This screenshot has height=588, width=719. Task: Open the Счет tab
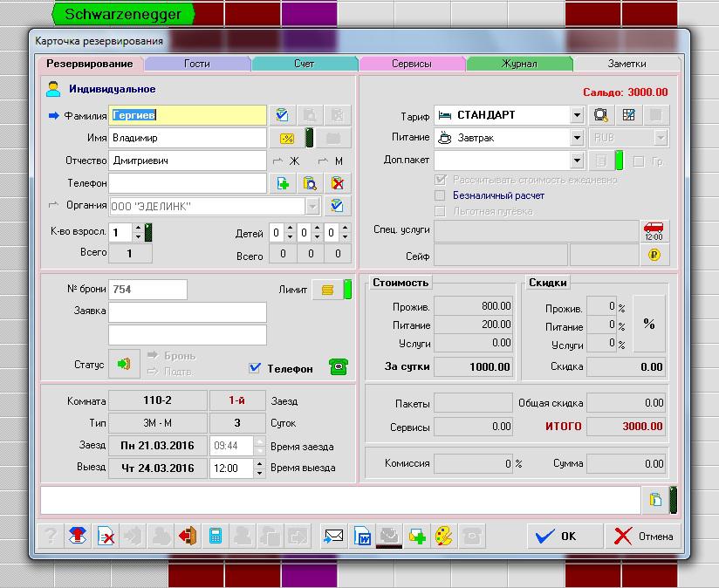304,64
